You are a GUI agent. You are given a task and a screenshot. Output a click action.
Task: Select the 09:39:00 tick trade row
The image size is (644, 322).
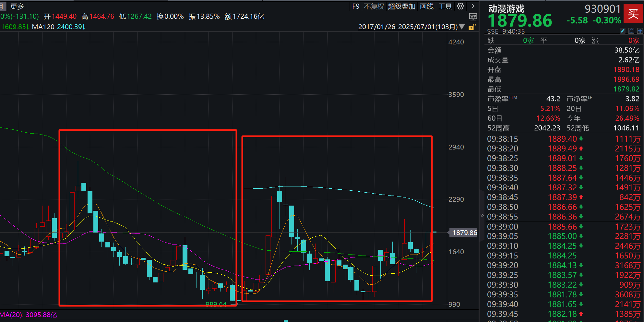coord(563,227)
